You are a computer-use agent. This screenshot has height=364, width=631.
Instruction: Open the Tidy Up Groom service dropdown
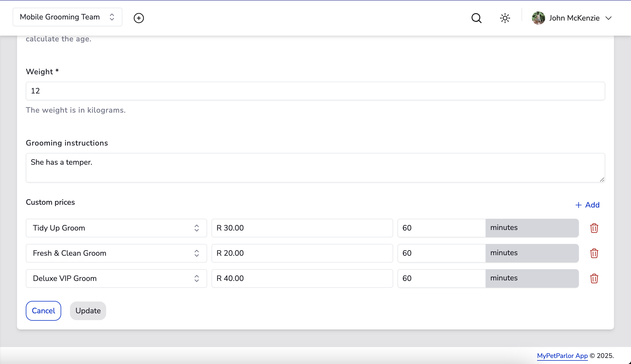(116, 228)
